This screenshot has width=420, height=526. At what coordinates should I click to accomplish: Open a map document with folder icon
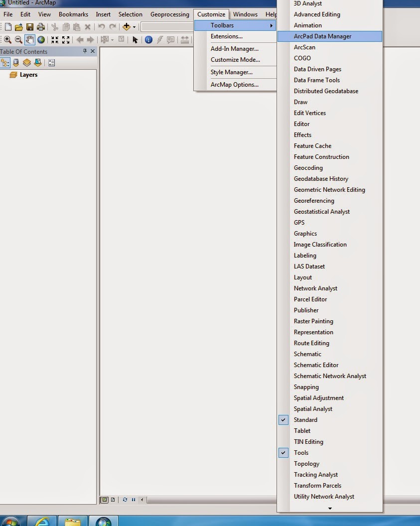point(19,27)
